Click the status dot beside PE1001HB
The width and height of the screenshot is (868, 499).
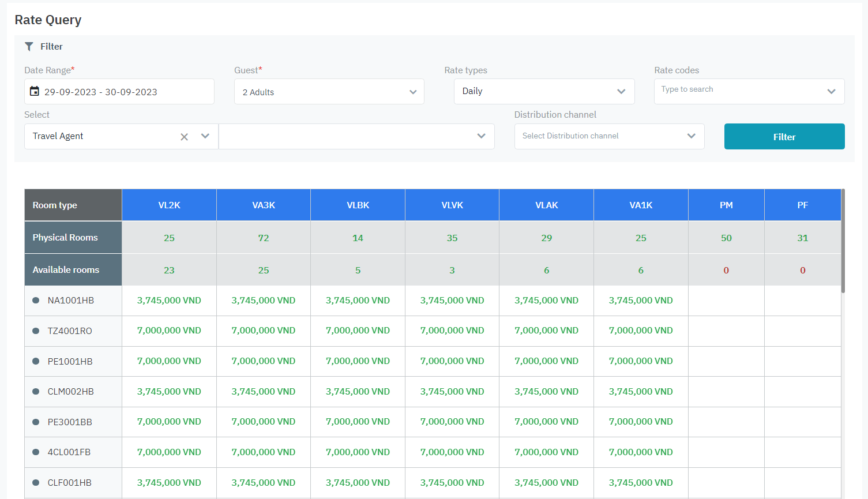coord(36,361)
